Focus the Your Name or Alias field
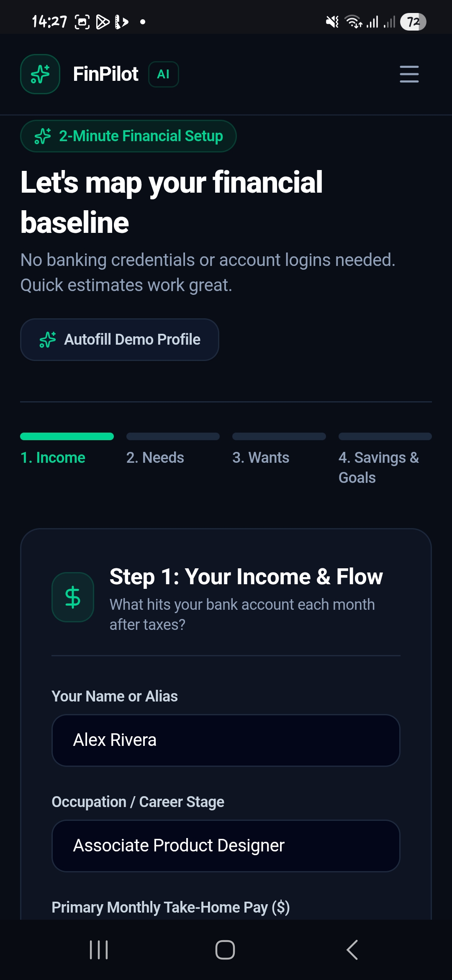The height and width of the screenshot is (980, 452). (x=226, y=740)
